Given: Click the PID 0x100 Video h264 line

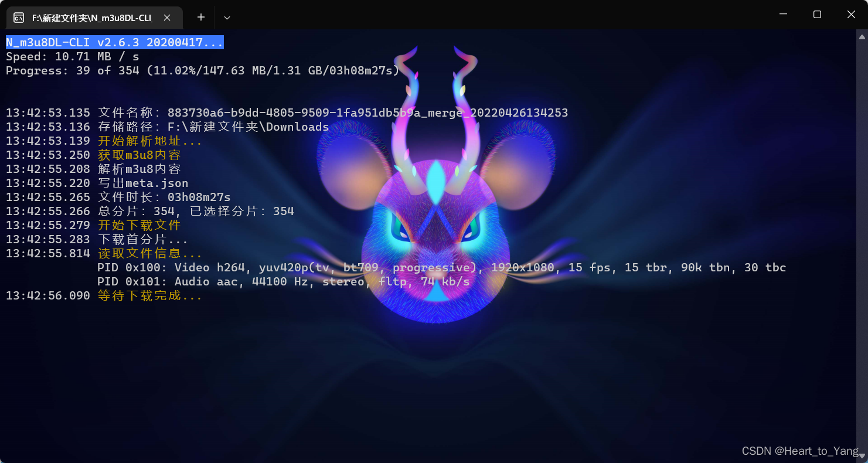Looking at the screenshot, I should tap(442, 267).
